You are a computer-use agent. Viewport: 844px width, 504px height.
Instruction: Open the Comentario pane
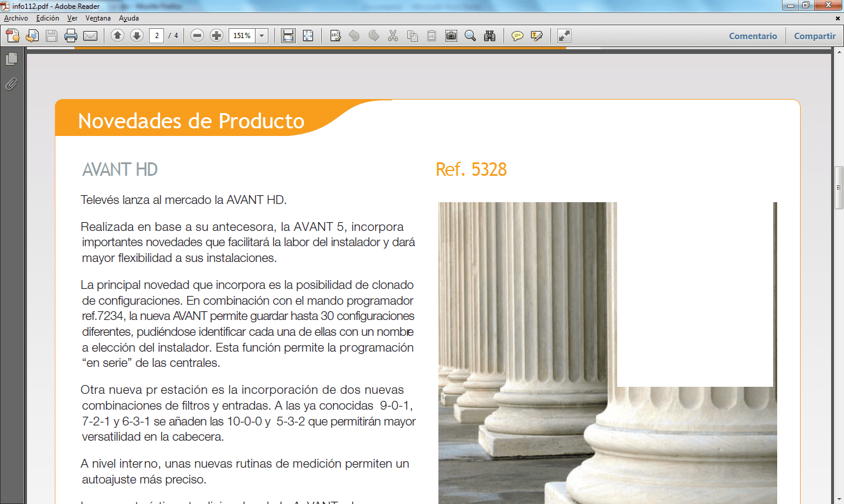coord(753,36)
